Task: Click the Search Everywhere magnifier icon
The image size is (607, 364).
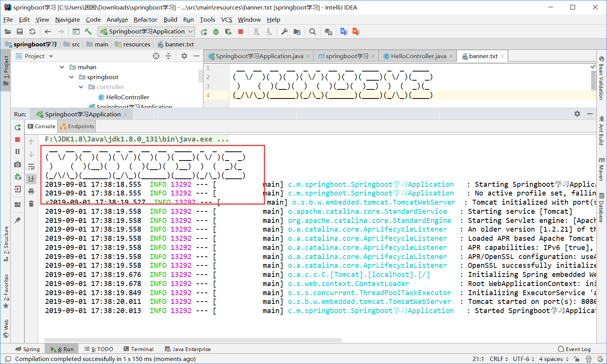Action: pyautogui.click(x=313, y=32)
